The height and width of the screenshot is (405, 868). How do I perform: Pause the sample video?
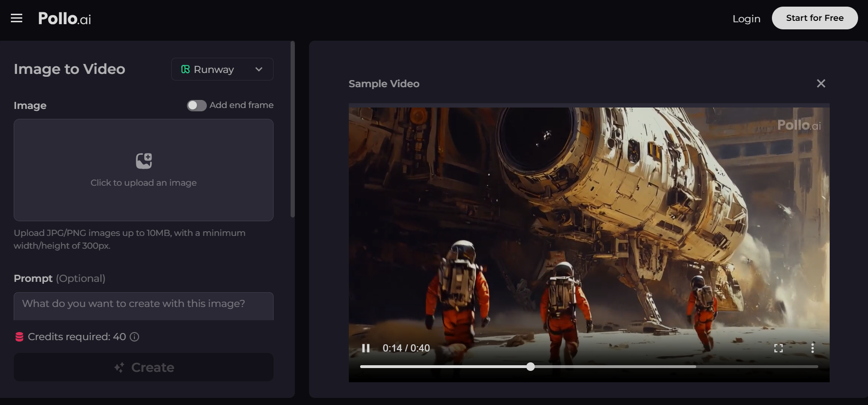click(x=365, y=348)
